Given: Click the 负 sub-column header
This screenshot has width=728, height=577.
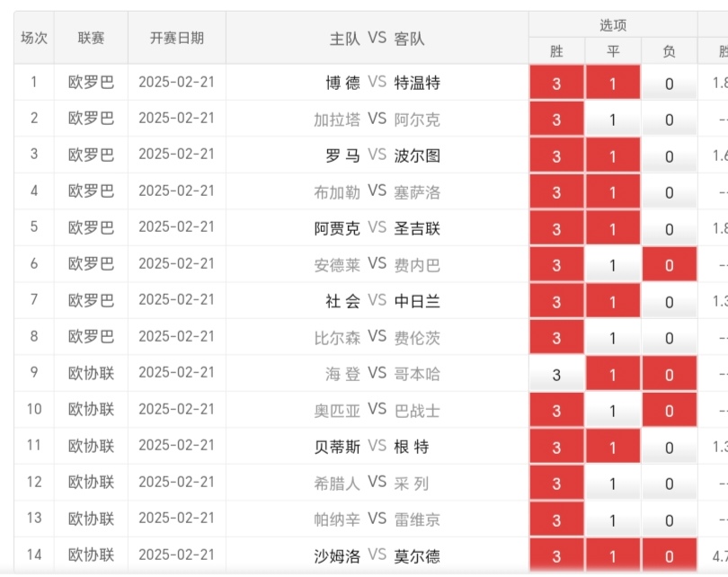Looking at the screenshot, I should (669, 51).
